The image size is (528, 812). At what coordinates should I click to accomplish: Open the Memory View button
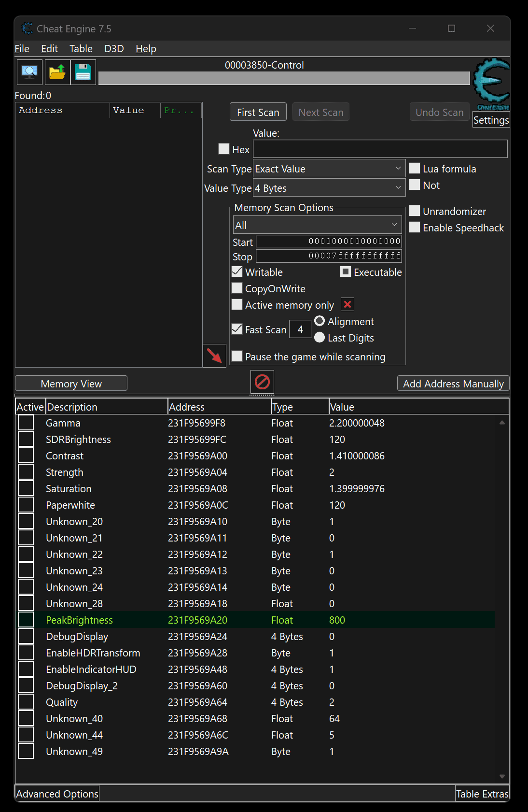pos(71,384)
